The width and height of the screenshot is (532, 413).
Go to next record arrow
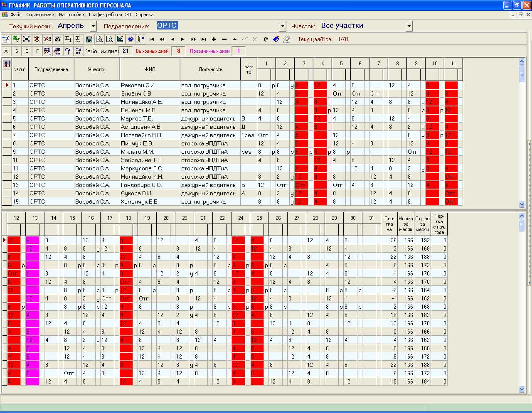(x=183, y=39)
